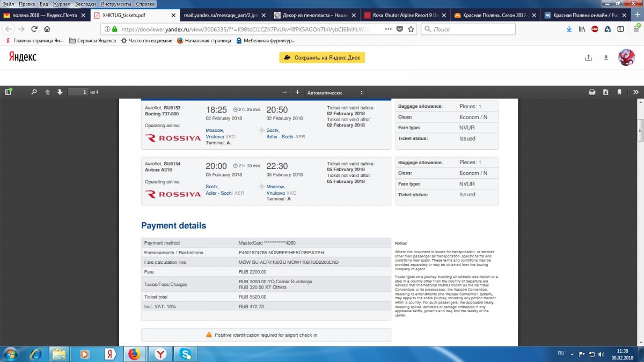Click 'Сохранить на Яндекс Диск' button
The width and height of the screenshot is (644, 362).
[x=322, y=57]
